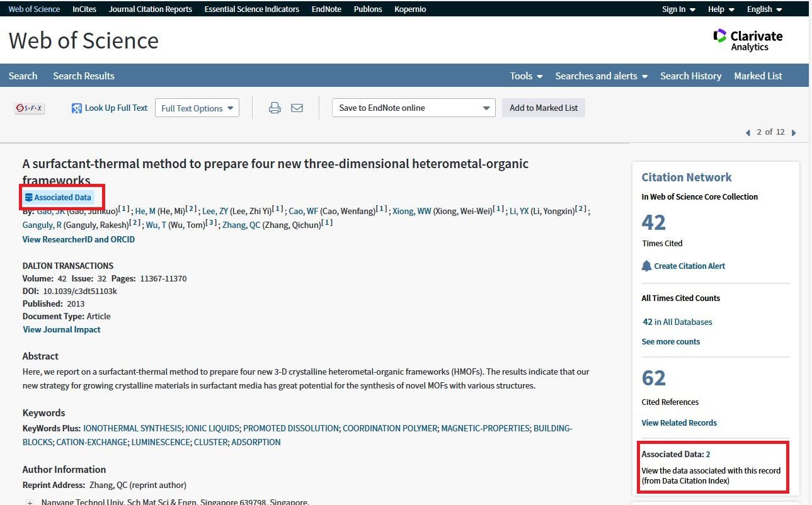812x505 pixels.
Task: Select Web of Science top tab
Action: 34,9
